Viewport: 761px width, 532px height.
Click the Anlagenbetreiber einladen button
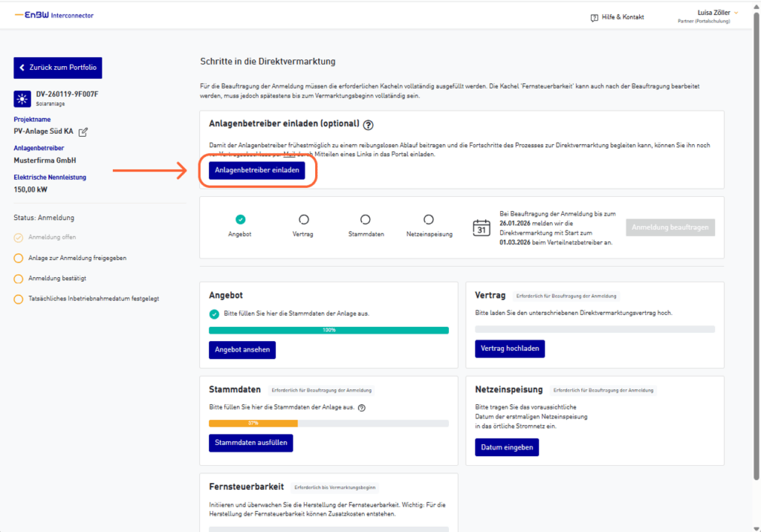(x=257, y=170)
